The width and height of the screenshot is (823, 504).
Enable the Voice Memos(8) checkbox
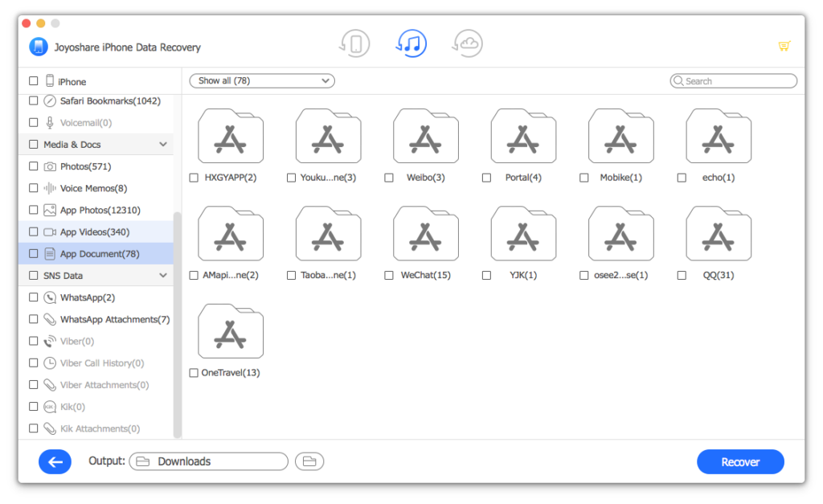coord(34,188)
